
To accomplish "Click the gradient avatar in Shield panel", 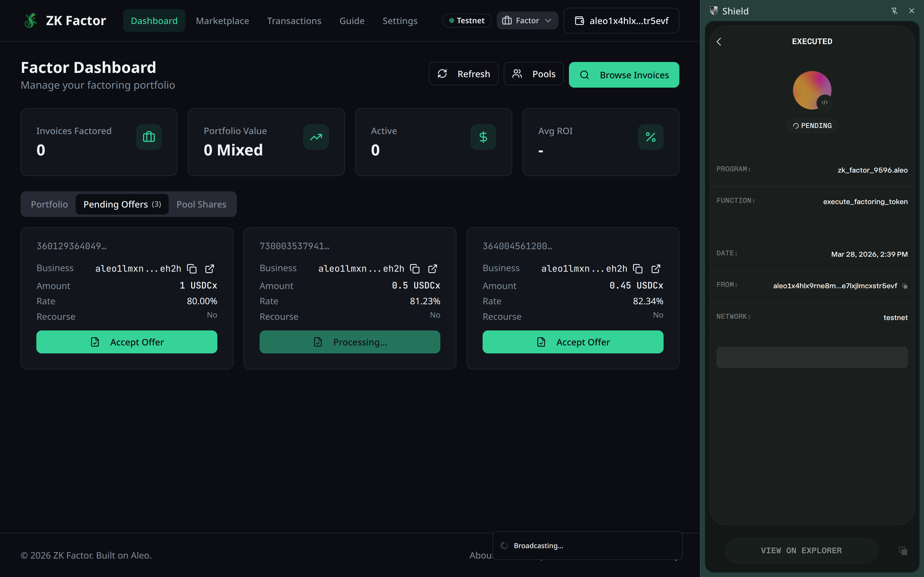I will coord(812,90).
